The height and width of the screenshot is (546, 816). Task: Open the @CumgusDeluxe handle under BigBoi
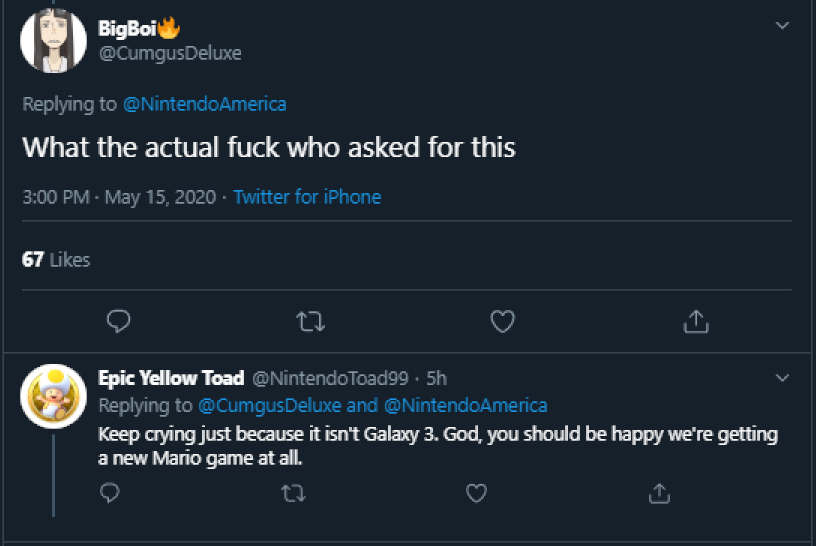click(x=169, y=53)
